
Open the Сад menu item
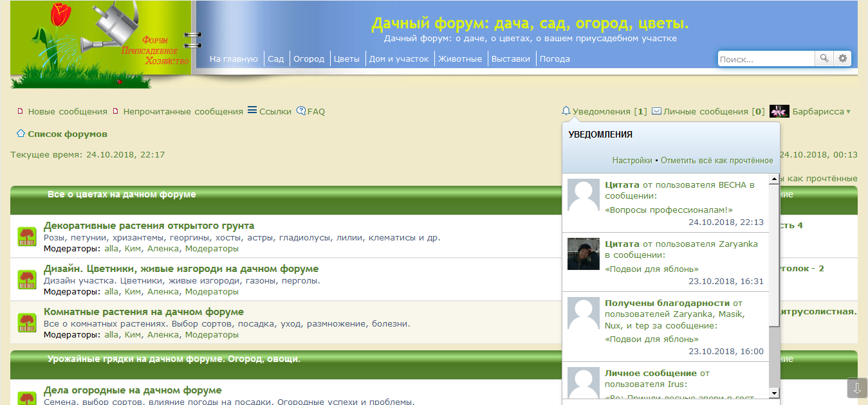pos(275,59)
